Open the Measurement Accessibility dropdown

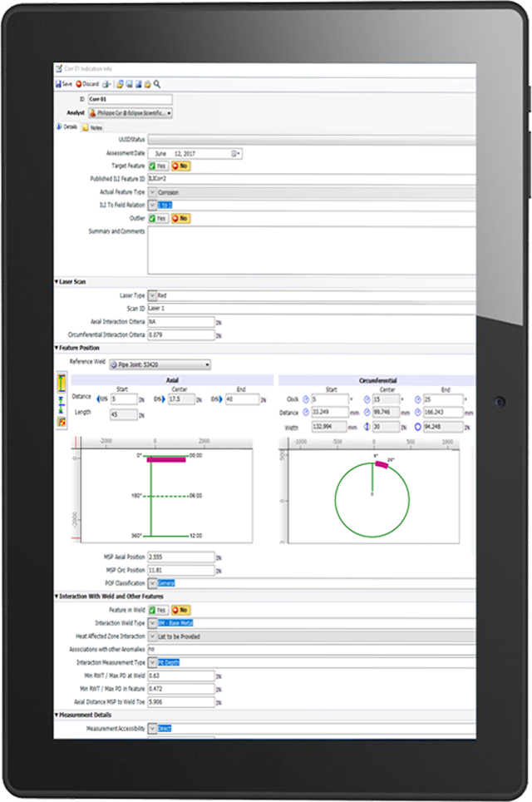click(152, 728)
